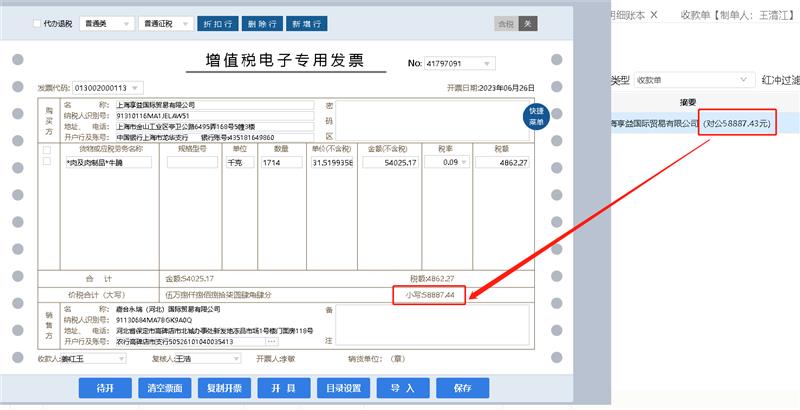Click the 删除行 button
This screenshot has width=800, height=410.
coord(263,23)
